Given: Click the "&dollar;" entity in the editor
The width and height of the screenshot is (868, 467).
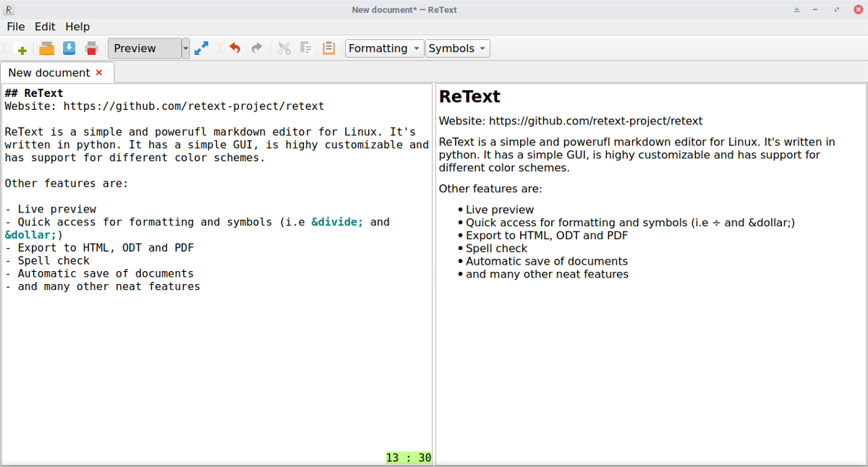Looking at the screenshot, I should point(31,235).
